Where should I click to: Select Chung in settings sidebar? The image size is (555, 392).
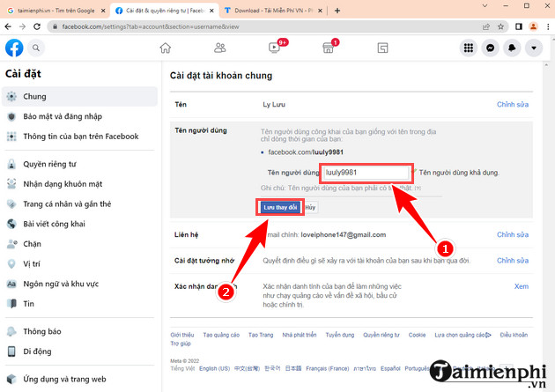pyautogui.click(x=79, y=96)
